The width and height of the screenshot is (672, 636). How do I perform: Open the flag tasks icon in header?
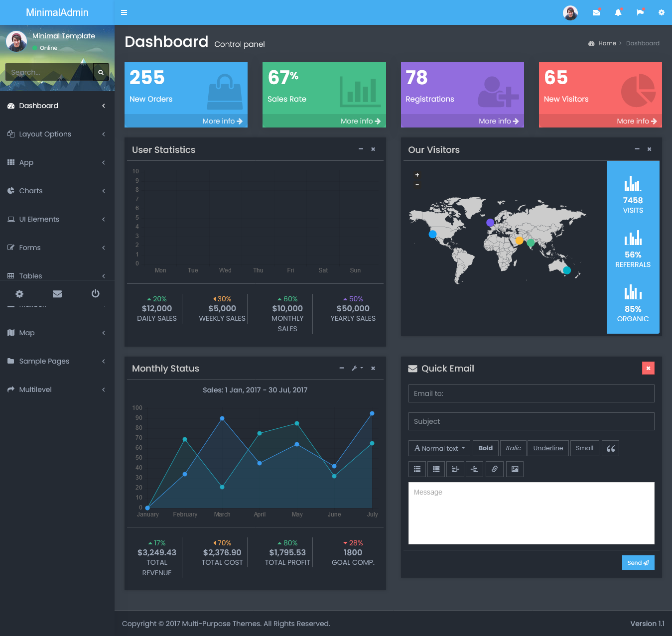click(x=640, y=12)
